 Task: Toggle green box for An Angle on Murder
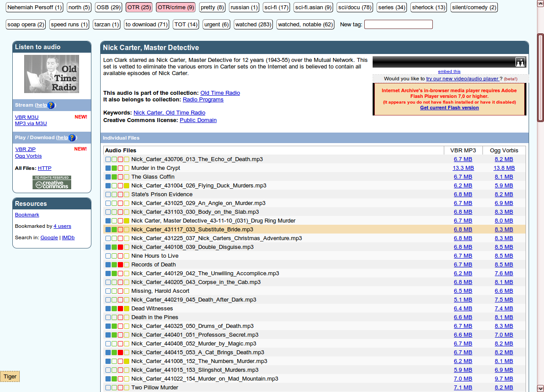(x=114, y=203)
